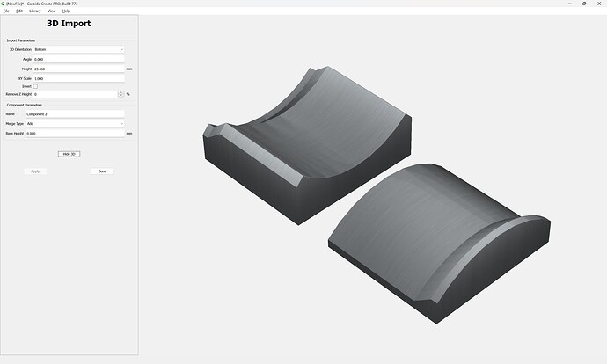Click into the Height value field

click(x=79, y=69)
